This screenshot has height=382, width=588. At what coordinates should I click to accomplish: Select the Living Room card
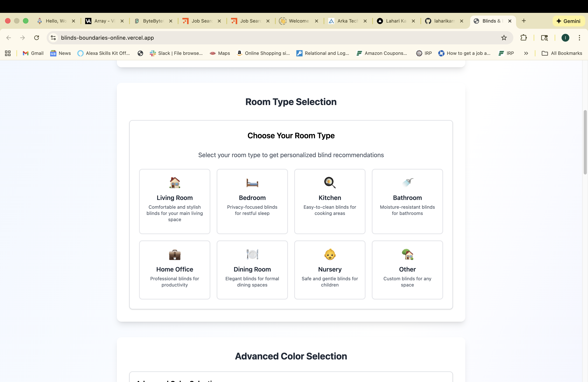(x=174, y=201)
